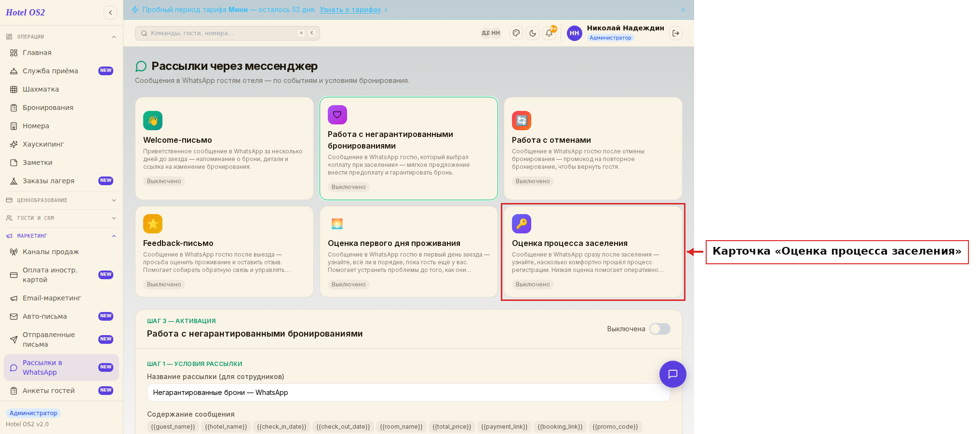Collapse the sidebar with the chevron button

point(110,13)
